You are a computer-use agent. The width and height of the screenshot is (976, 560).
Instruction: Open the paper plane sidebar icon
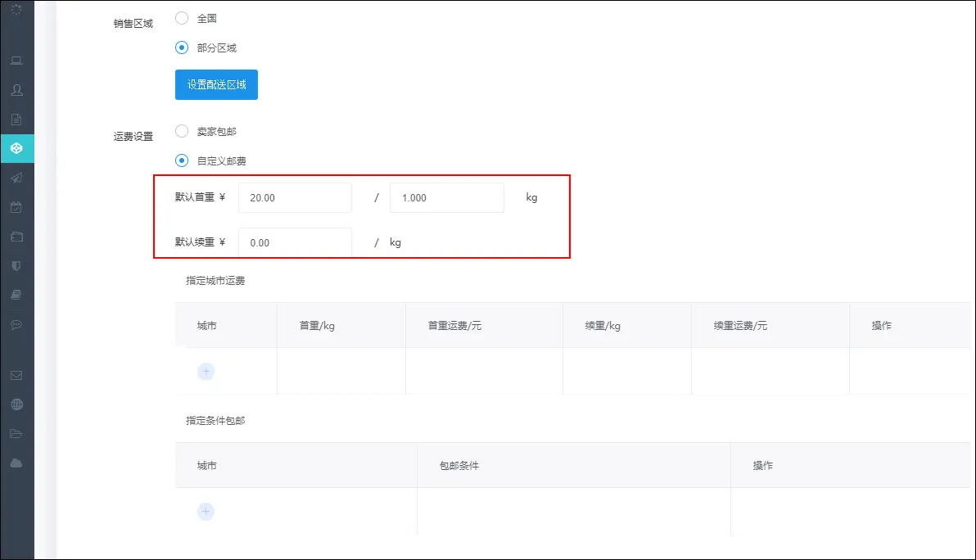[16, 178]
